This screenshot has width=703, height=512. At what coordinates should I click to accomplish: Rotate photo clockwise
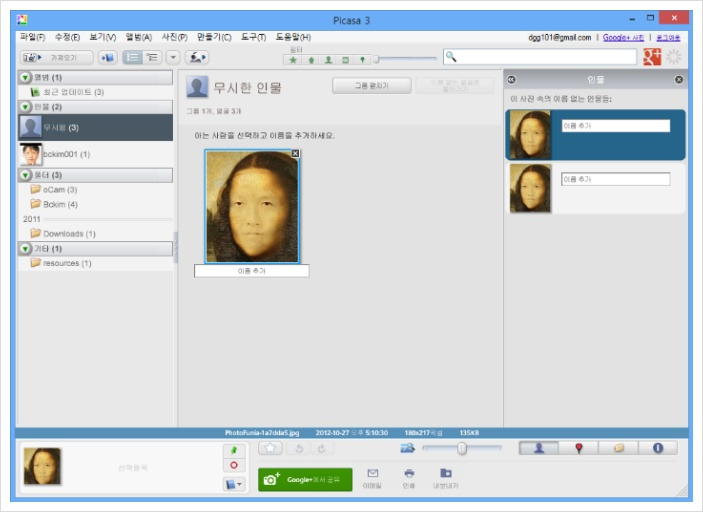coord(321,448)
